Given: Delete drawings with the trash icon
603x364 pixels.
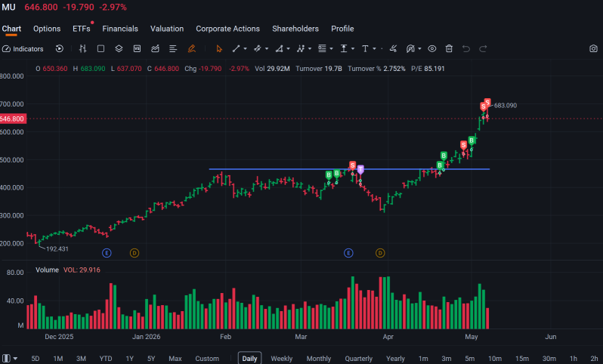Looking at the screenshot, I should click(449, 48).
